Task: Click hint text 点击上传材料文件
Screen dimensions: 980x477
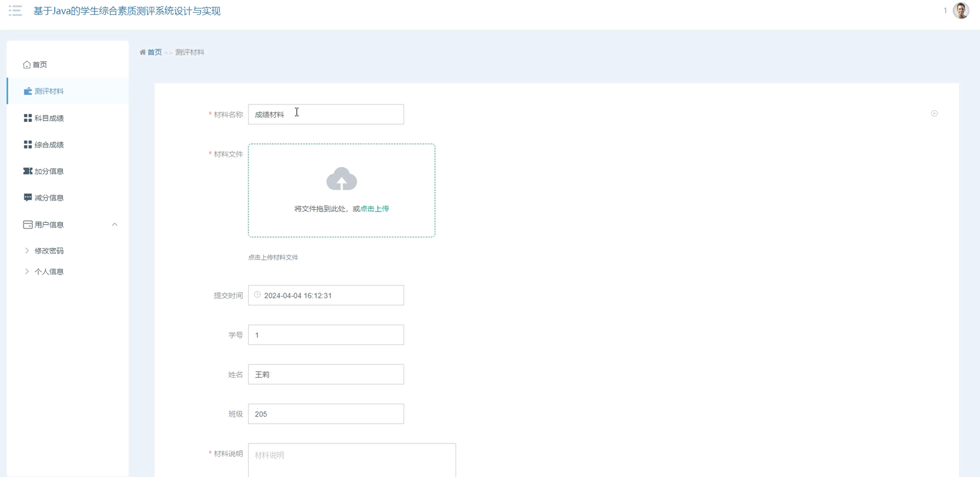Action: (273, 257)
